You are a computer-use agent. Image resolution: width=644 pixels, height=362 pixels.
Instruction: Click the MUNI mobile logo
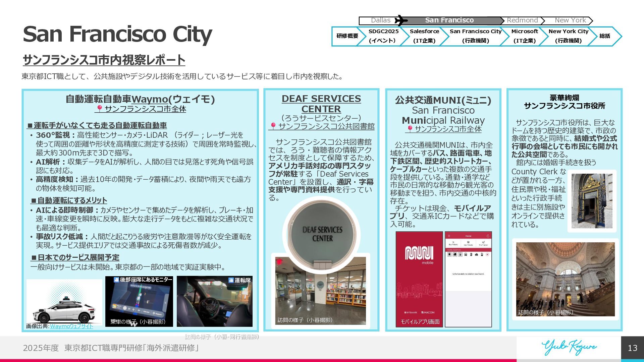tap(419, 253)
